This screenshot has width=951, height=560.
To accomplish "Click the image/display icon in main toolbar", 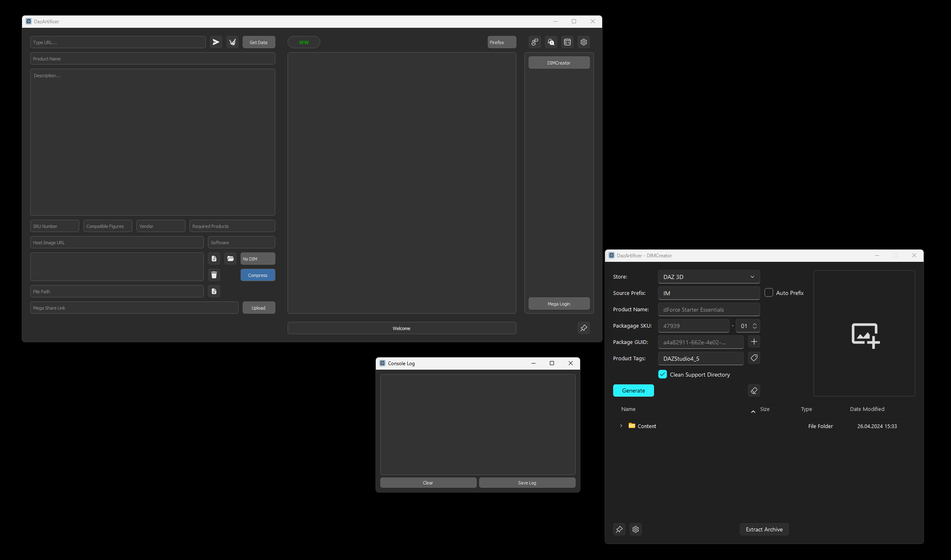I will pos(567,42).
